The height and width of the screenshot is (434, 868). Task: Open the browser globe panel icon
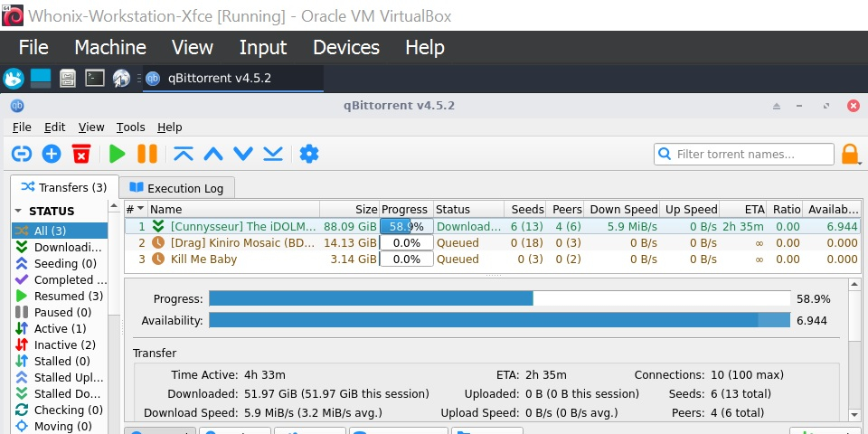121,79
